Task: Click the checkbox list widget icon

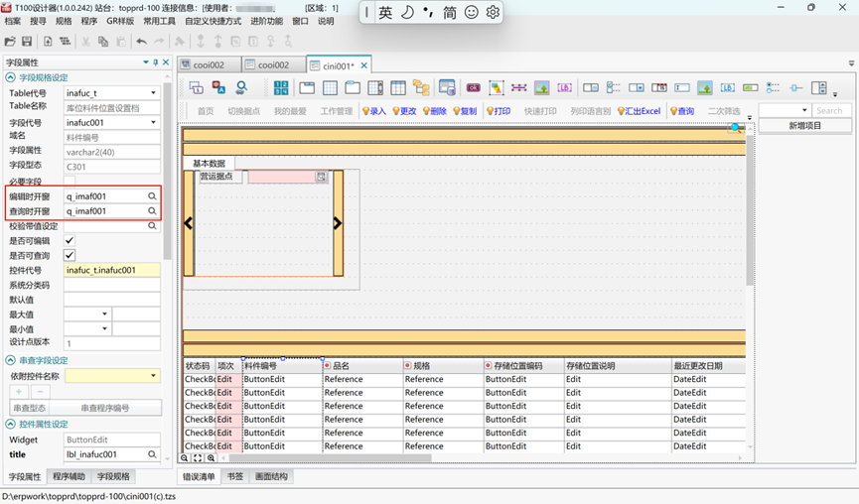Action: [613, 87]
